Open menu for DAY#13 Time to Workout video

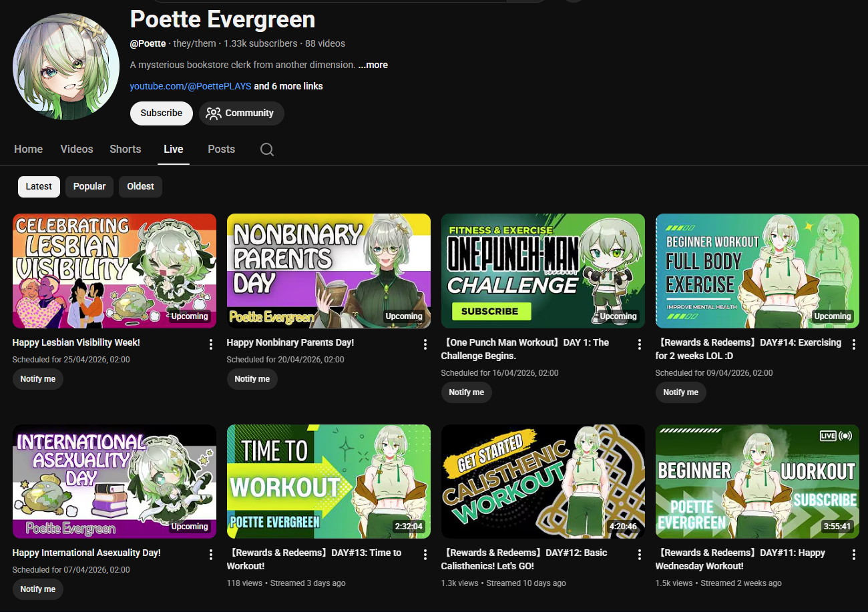point(425,555)
